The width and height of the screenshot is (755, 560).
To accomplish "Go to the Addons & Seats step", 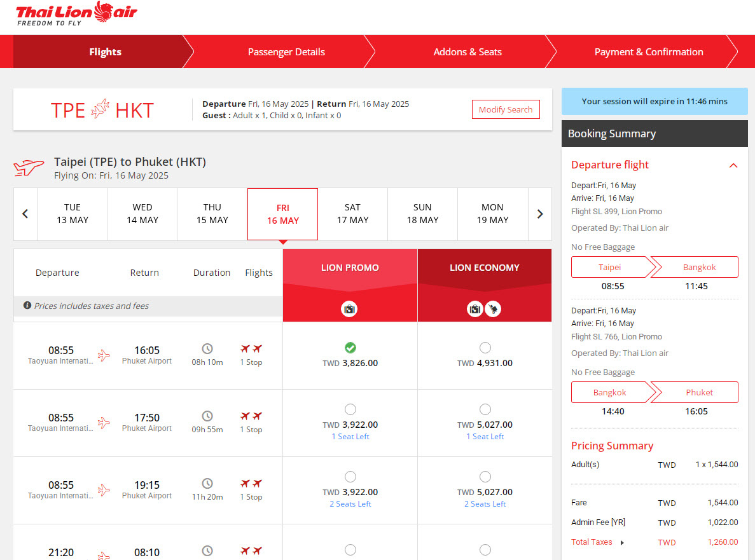I will point(468,51).
